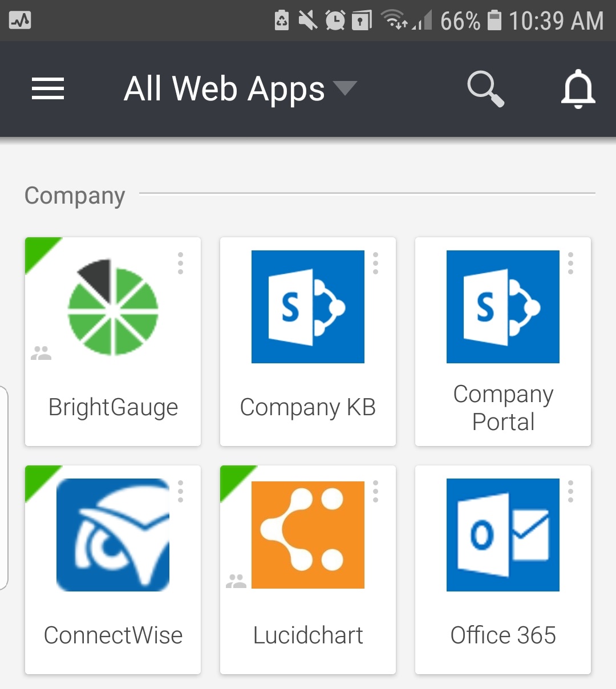Tap the Wi-Fi signal status icon
616x689 pixels.
click(x=394, y=20)
